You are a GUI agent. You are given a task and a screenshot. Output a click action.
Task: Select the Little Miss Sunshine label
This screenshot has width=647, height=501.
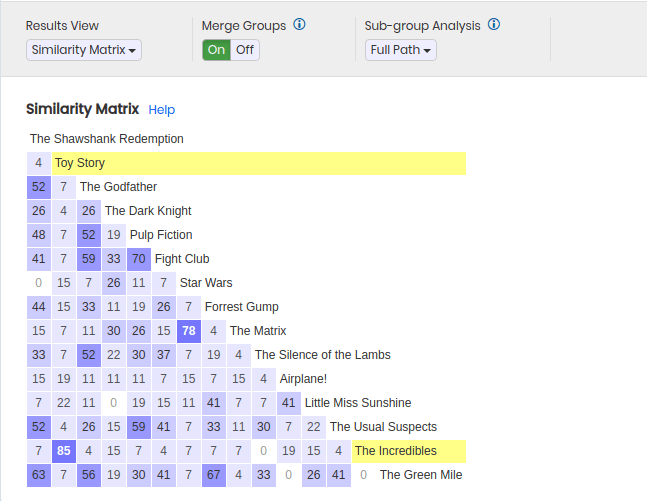pos(358,402)
